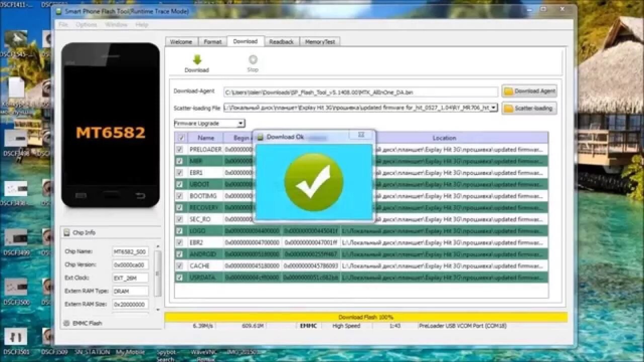Open the Help menu
This screenshot has width=644, height=362.
coord(142,25)
